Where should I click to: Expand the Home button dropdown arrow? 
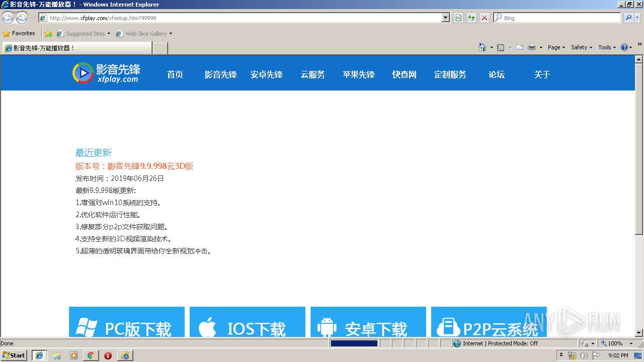(492, 47)
